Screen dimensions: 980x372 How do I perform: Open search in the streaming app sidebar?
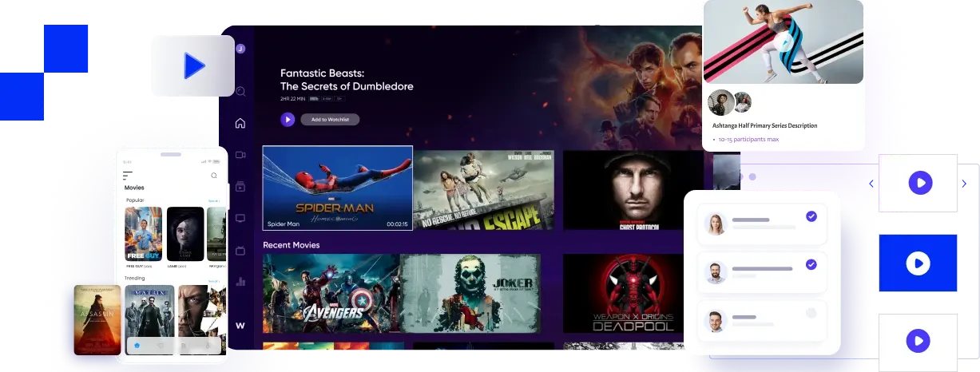click(240, 92)
